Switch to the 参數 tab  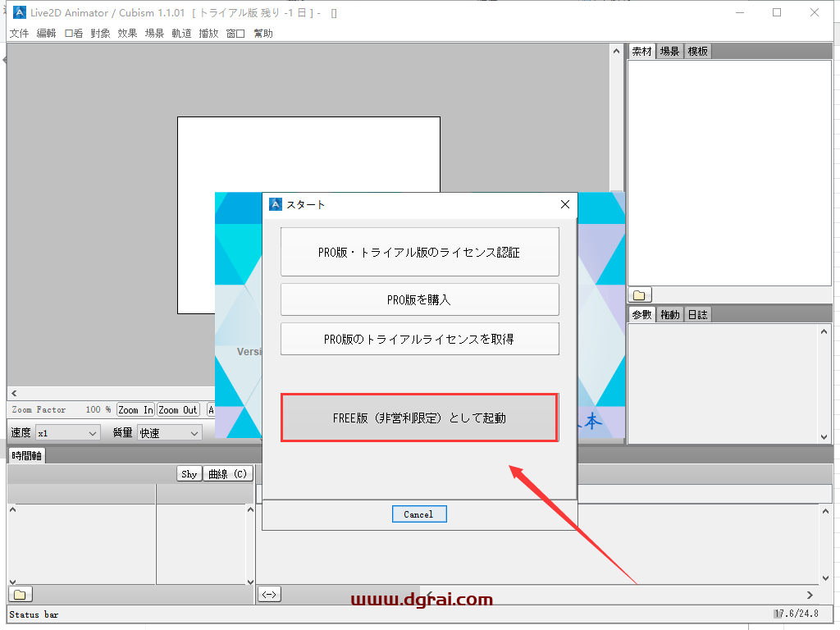point(641,314)
